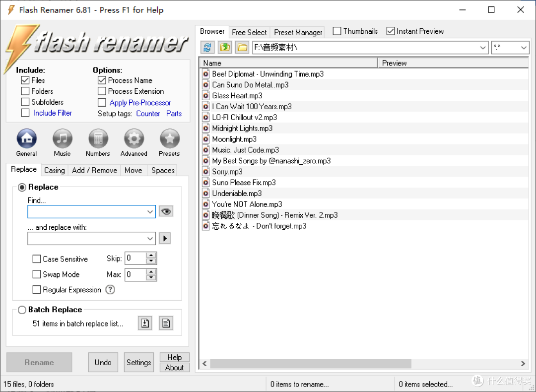The image size is (536, 392).
Task: Open Settings
Action: pyautogui.click(x=139, y=362)
